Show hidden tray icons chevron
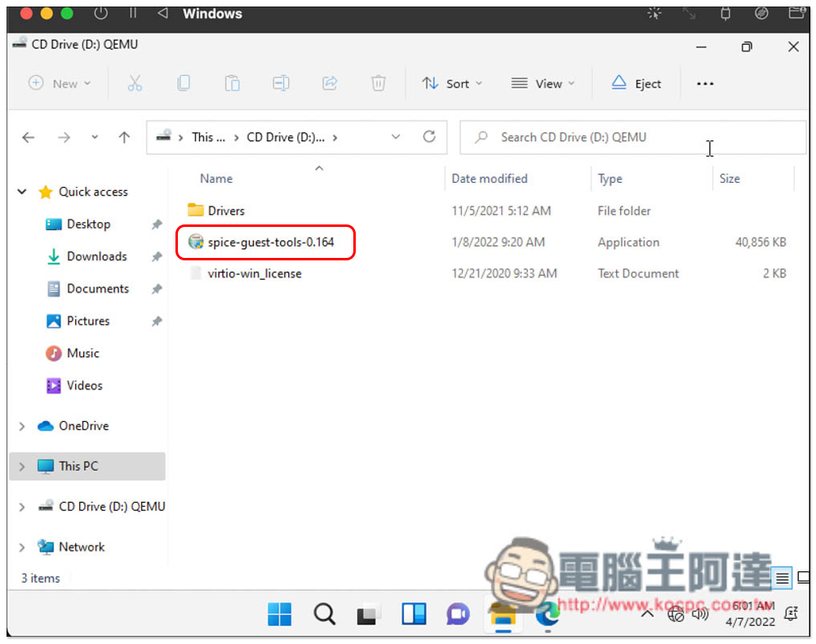The width and height of the screenshot is (816, 644). click(647, 615)
